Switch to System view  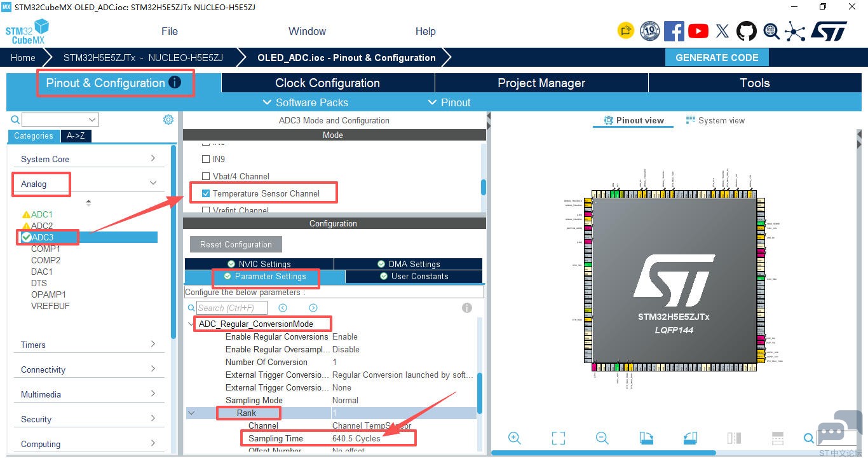(x=715, y=120)
